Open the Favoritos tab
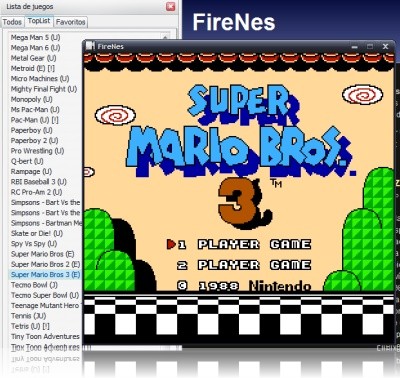Screen dimensions: 400x378 (x=70, y=22)
